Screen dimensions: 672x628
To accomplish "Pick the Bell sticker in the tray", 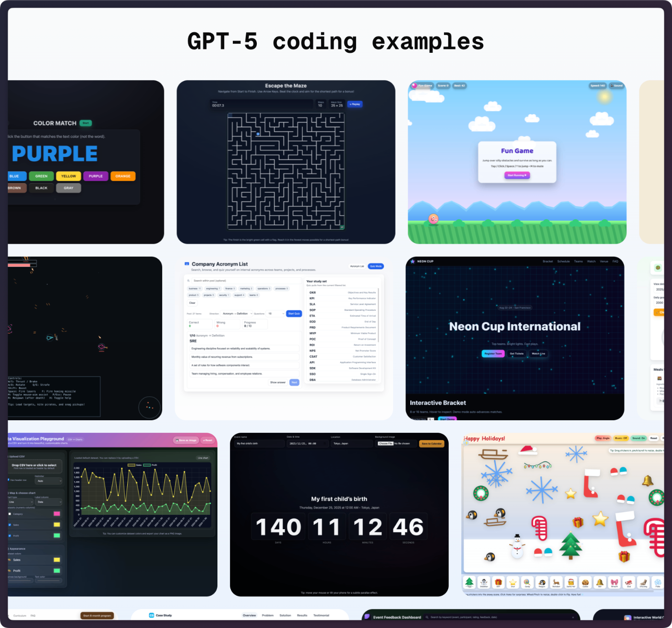I will 600,582.
